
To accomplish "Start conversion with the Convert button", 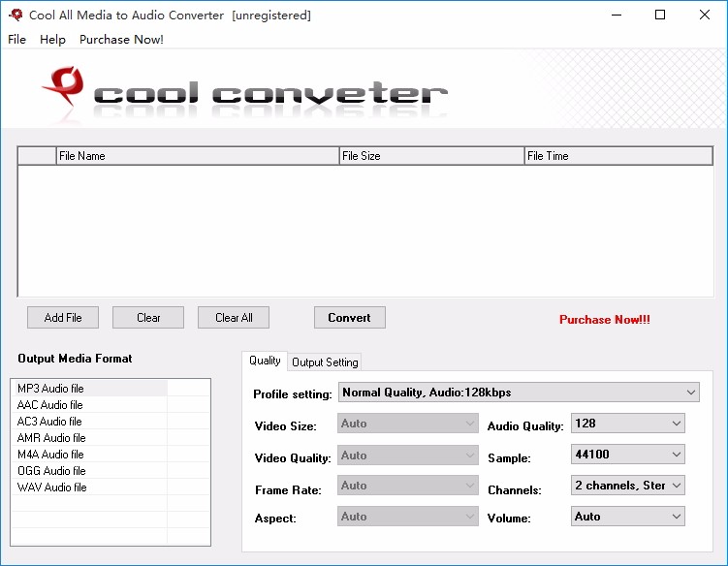I will [349, 318].
